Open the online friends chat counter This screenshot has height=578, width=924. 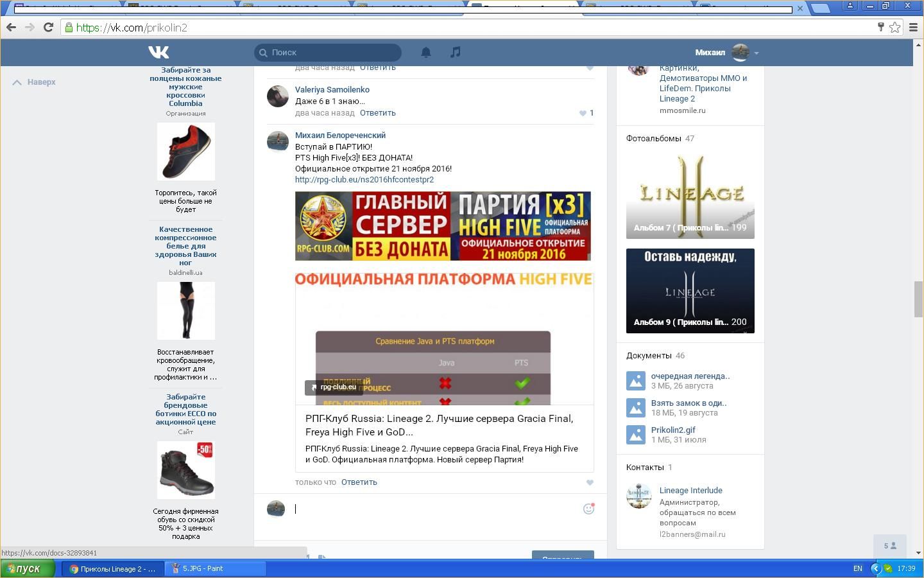(890, 546)
